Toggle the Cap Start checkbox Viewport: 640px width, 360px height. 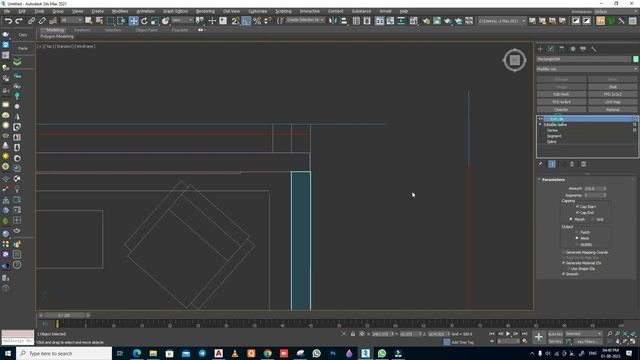pos(577,207)
